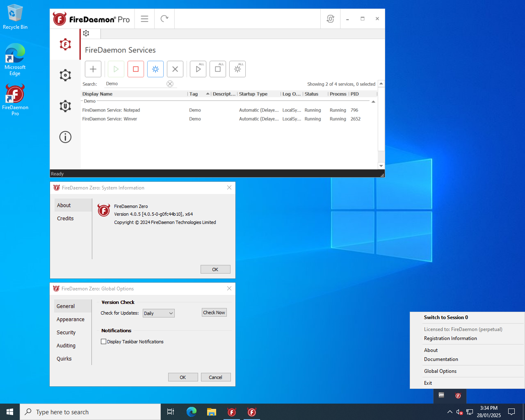525x420 pixels.
Task: Click the Session 0 switch icon in title bar
Action: tap(330, 19)
